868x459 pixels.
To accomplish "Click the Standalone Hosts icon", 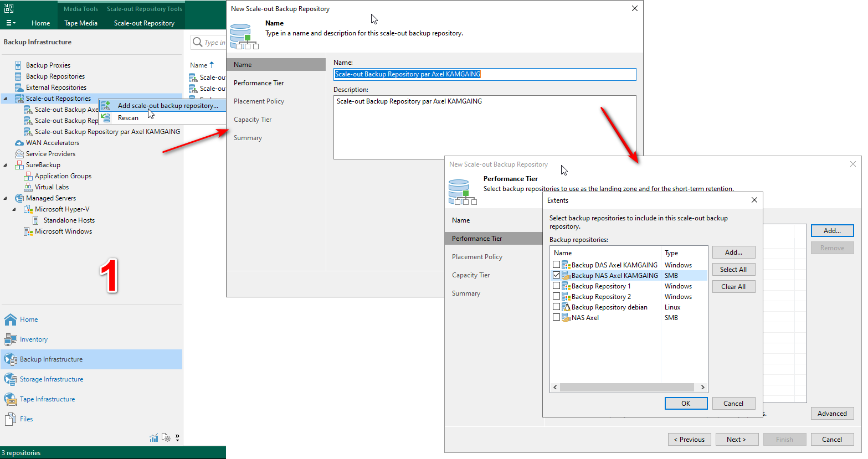I will coord(35,220).
